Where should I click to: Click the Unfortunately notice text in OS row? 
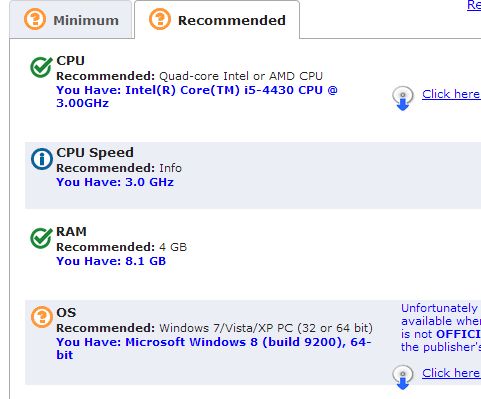441,327
